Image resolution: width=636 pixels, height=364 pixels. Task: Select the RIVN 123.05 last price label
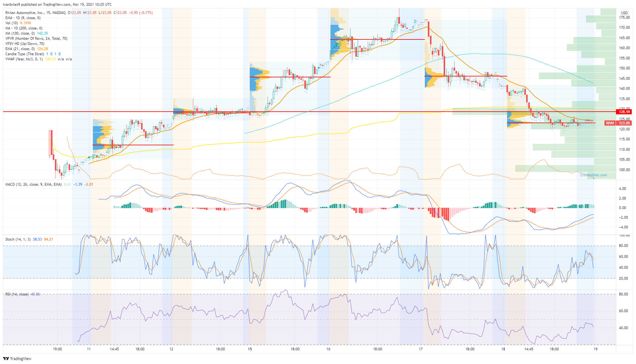point(618,123)
